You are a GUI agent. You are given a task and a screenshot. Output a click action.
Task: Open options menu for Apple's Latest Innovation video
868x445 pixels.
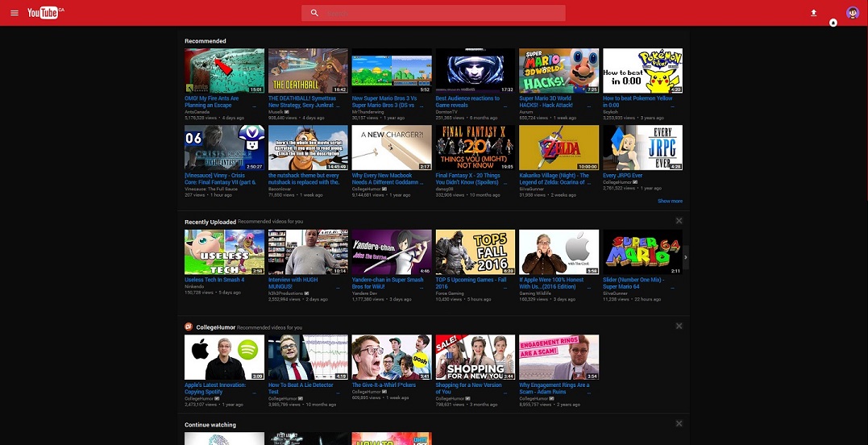254,392
